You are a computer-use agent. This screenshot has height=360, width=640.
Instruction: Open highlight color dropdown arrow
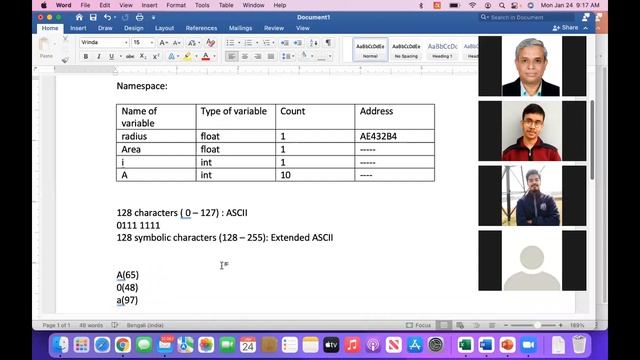[x=196, y=56]
